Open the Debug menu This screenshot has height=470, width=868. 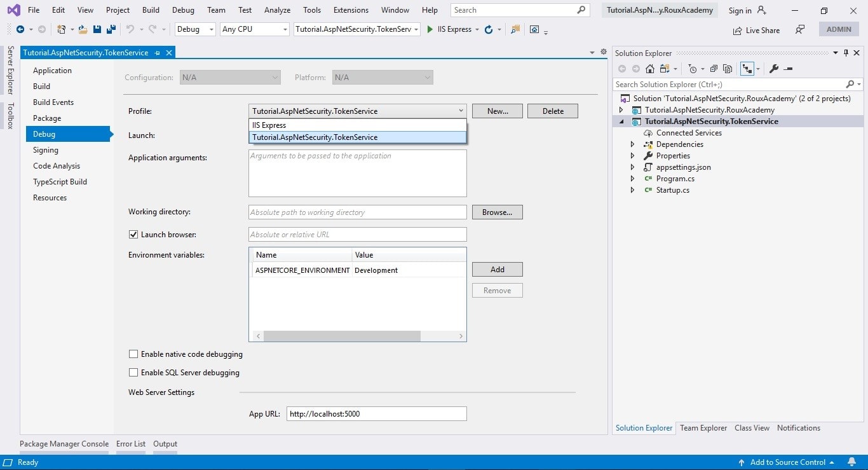[x=183, y=10]
